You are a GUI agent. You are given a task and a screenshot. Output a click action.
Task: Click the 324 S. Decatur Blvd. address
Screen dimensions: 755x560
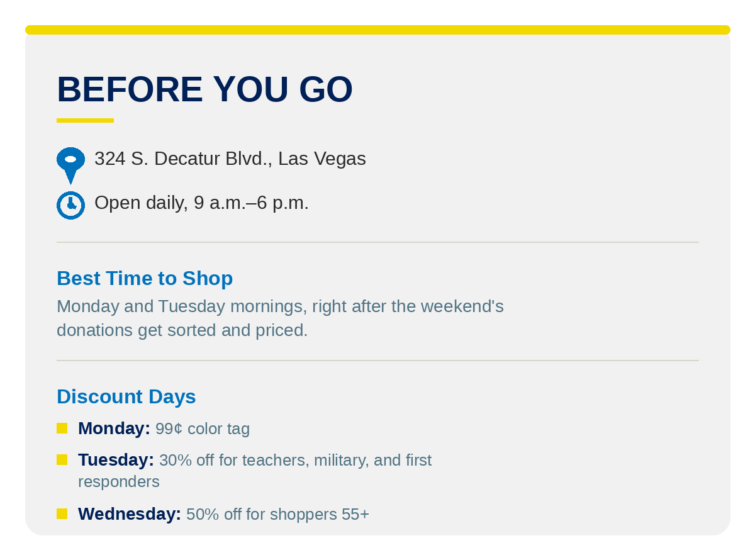tap(230, 159)
